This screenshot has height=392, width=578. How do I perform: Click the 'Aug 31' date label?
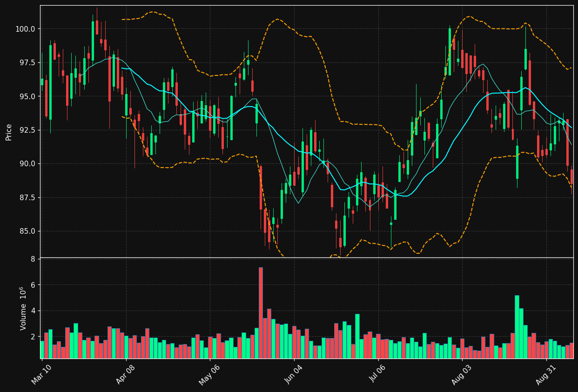tap(546, 374)
